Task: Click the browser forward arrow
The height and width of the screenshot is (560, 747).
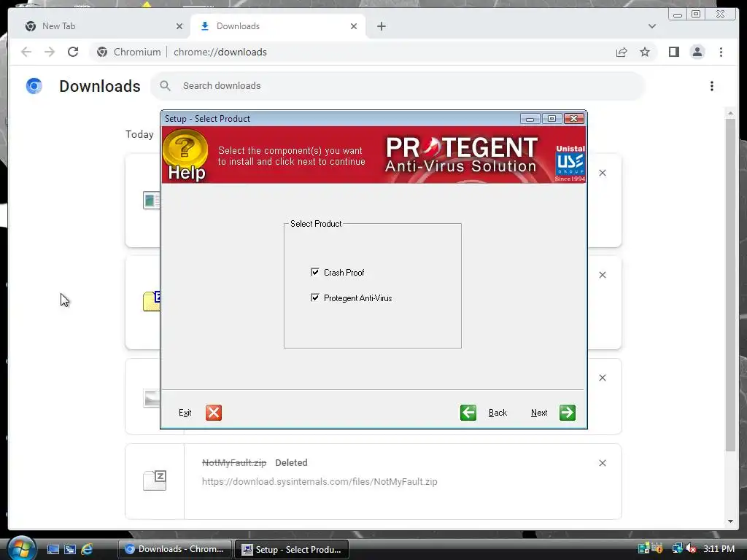Action: pyautogui.click(x=50, y=52)
